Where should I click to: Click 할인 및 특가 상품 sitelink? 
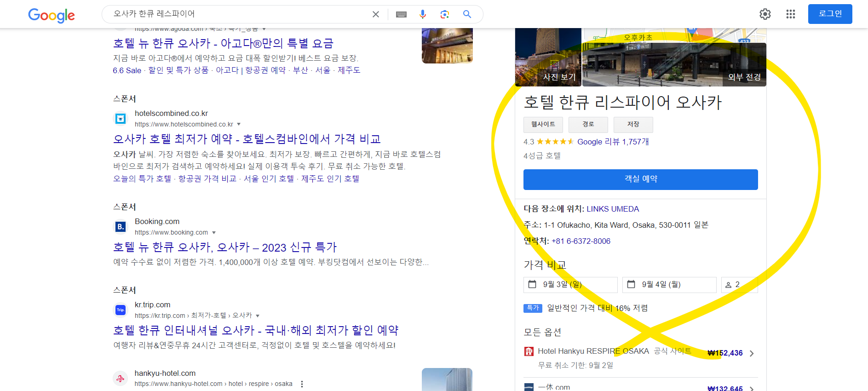(x=178, y=70)
